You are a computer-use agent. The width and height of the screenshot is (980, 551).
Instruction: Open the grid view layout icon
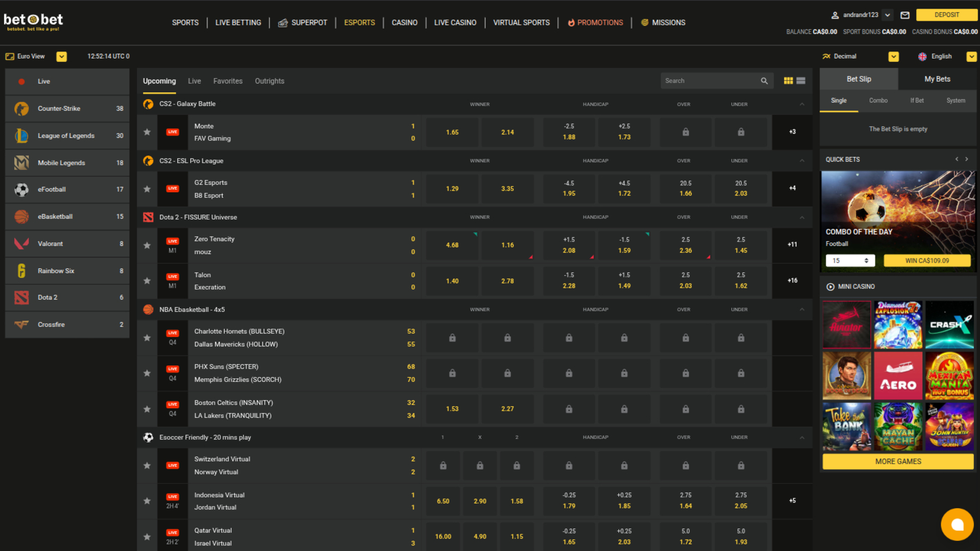[788, 80]
